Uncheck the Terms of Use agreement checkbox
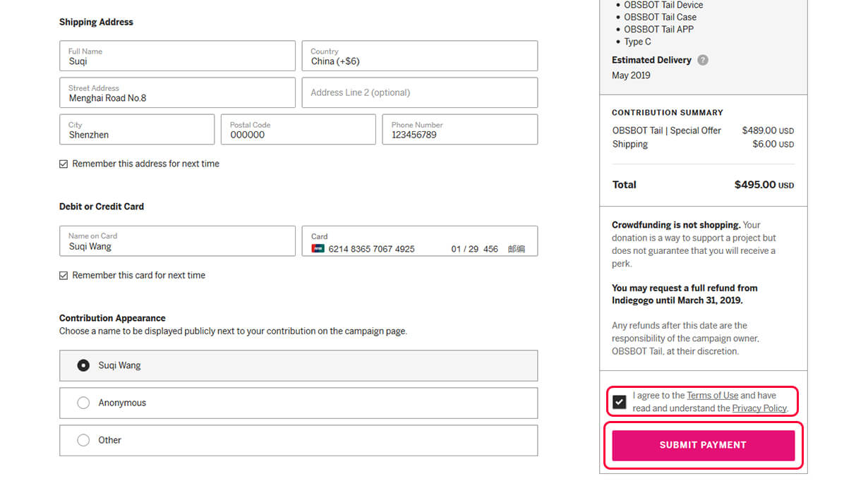The height and width of the screenshot is (488, 868). point(619,402)
